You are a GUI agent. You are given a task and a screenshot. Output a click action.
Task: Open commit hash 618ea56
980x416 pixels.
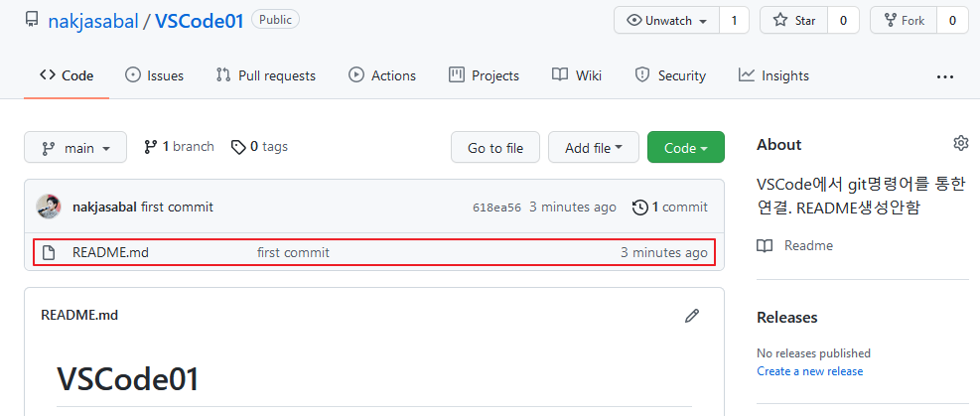pos(496,208)
